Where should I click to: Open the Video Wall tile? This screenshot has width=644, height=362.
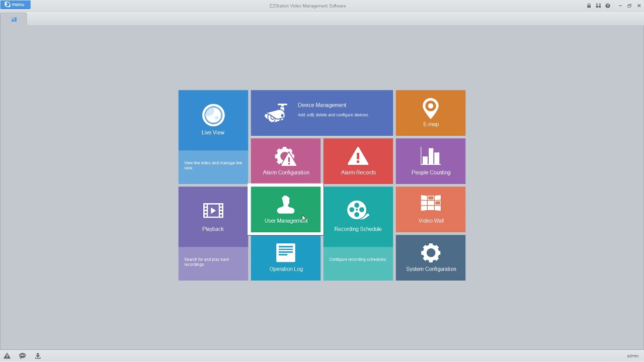click(430, 209)
